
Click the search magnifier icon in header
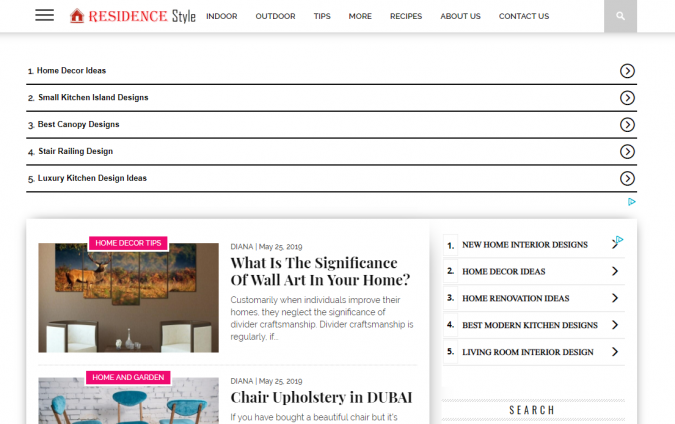(x=620, y=16)
